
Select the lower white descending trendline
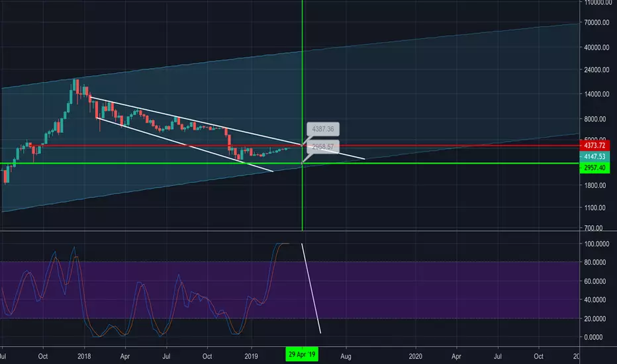[185, 145]
